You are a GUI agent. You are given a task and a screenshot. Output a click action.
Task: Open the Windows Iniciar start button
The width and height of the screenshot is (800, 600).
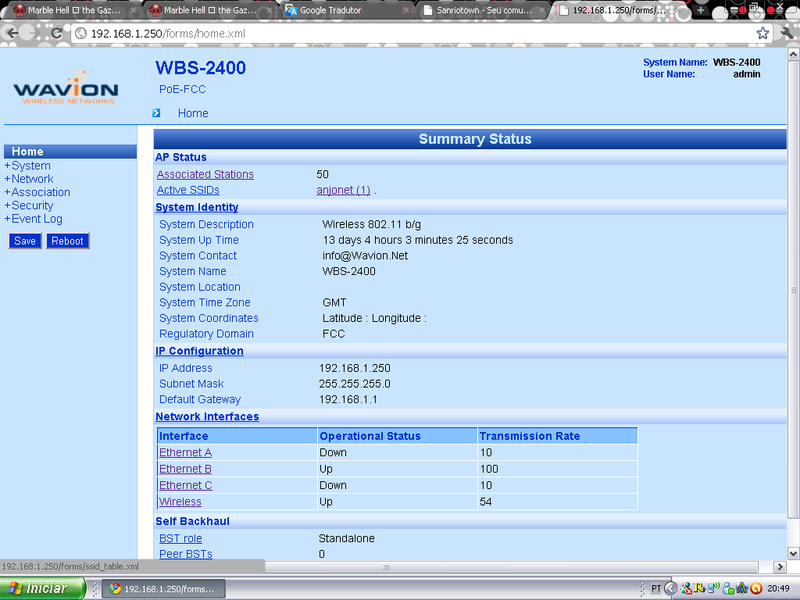coord(43,588)
